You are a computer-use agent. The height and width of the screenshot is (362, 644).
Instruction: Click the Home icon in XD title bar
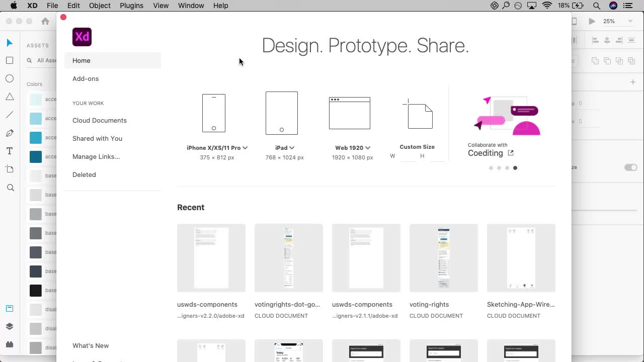pos(45,21)
